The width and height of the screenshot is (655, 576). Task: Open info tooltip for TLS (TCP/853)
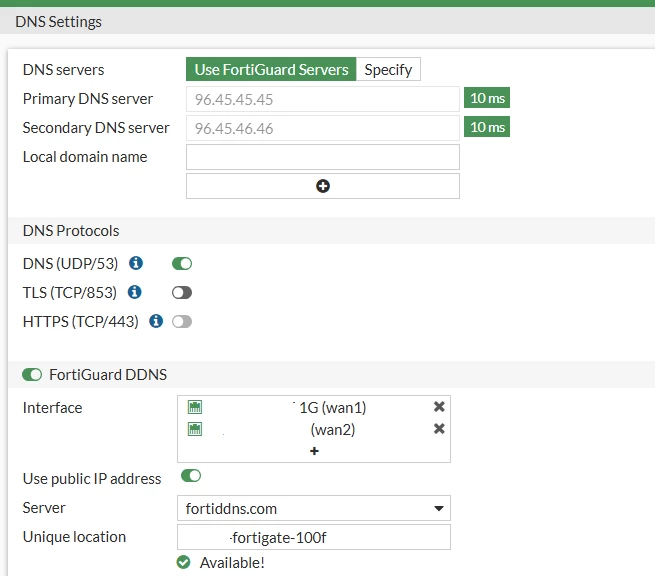(135, 292)
